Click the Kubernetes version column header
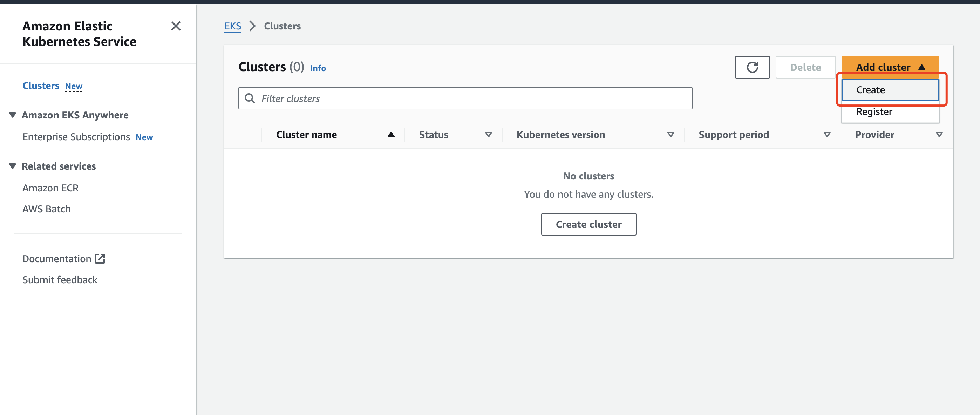The width and height of the screenshot is (980, 415). point(560,135)
